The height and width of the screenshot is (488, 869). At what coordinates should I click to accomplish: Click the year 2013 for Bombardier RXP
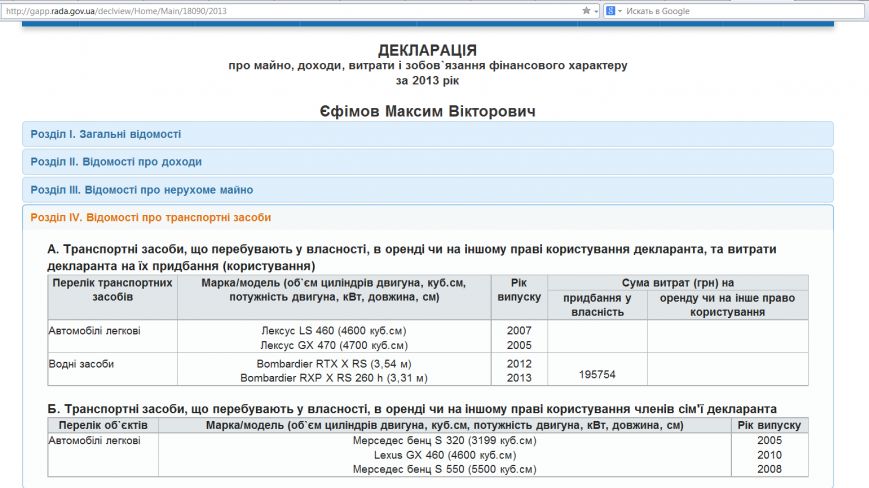click(519, 378)
